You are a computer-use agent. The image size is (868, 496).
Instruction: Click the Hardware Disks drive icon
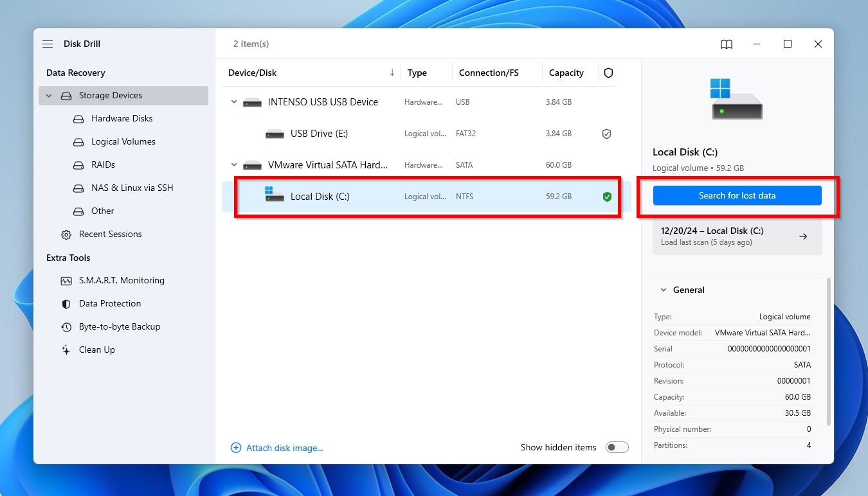click(78, 119)
